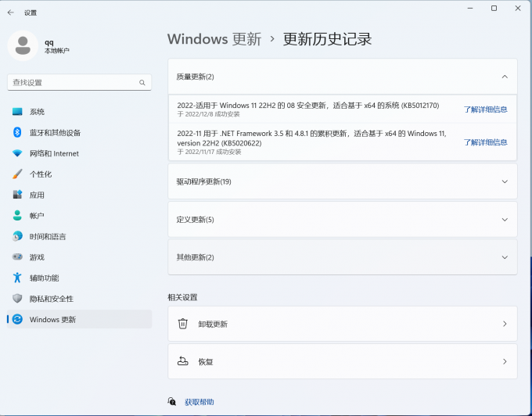
Task: Click the 设置 window title text
Action: tap(31, 13)
